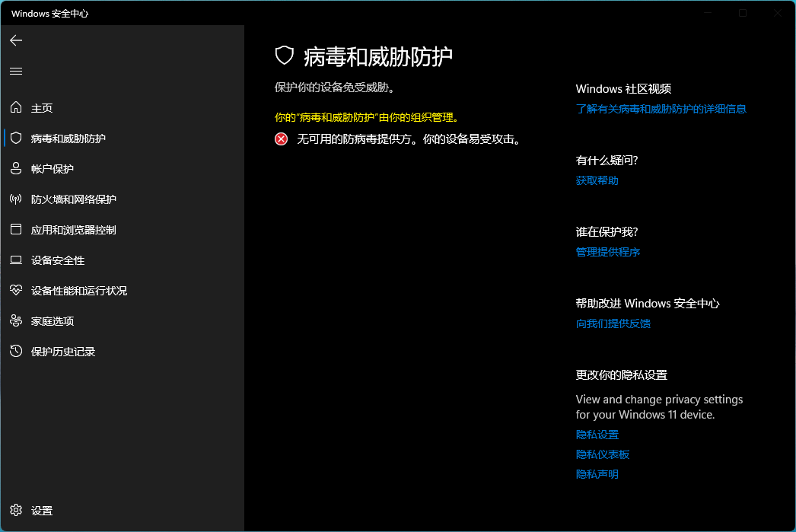Click the window icon for 应用和浏览器控制
Image resolution: width=796 pixels, height=532 pixels.
(x=16, y=229)
